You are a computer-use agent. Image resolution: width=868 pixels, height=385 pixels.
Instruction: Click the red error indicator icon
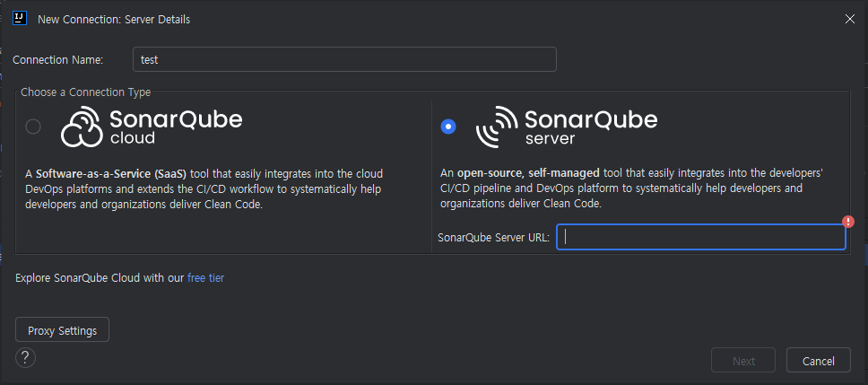[848, 222]
